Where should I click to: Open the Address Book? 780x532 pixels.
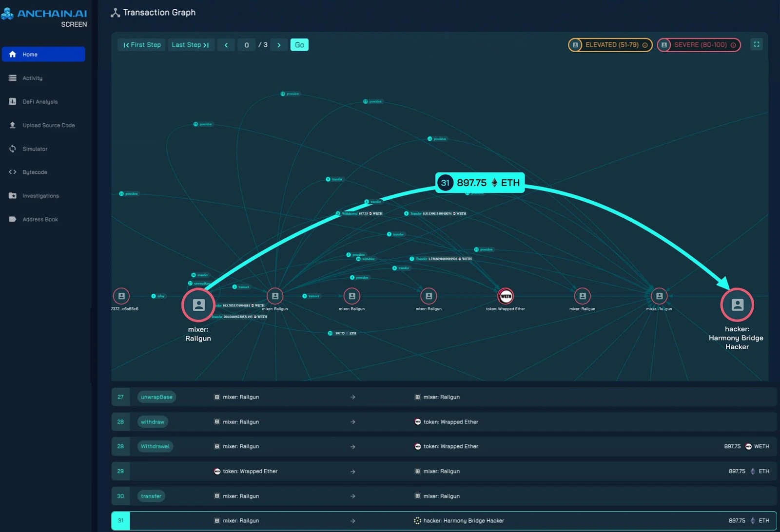pos(40,219)
